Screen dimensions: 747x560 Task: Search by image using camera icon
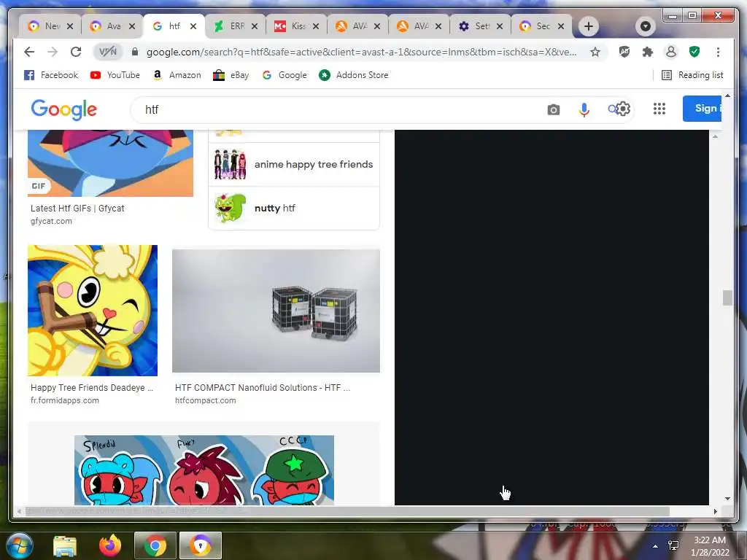coord(554,110)
